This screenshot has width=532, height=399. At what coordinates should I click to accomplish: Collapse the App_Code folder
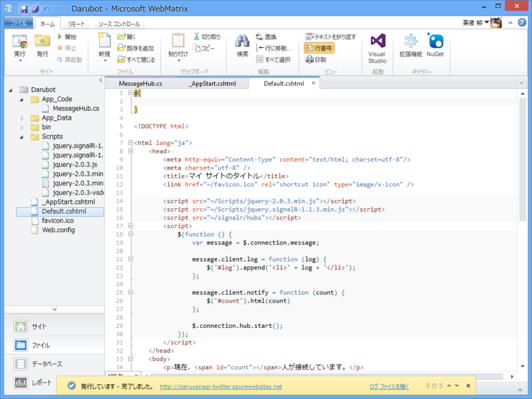21,100
